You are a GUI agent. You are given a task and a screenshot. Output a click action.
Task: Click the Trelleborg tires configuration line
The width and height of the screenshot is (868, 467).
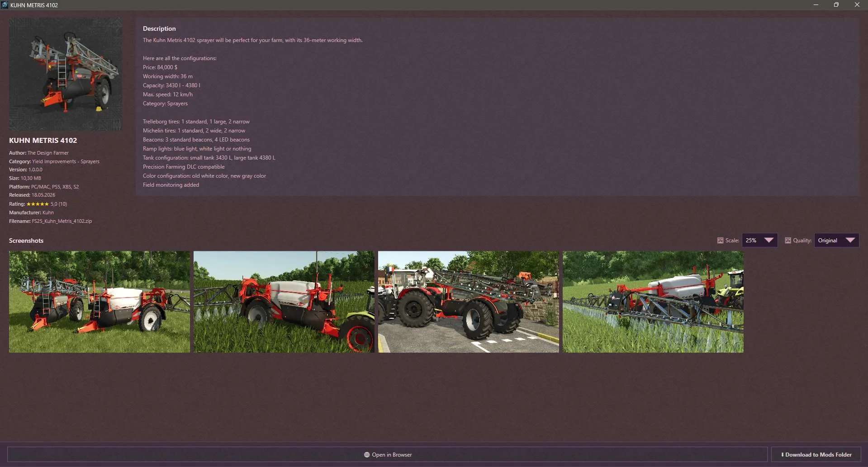pyautogui.click(x=196, y=122)
